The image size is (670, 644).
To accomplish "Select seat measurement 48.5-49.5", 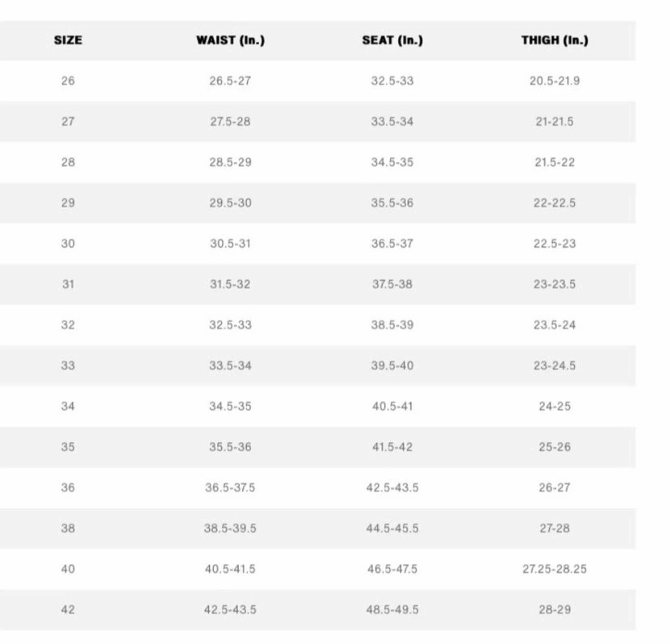I will pyautogui.click(x=393, y=610).
